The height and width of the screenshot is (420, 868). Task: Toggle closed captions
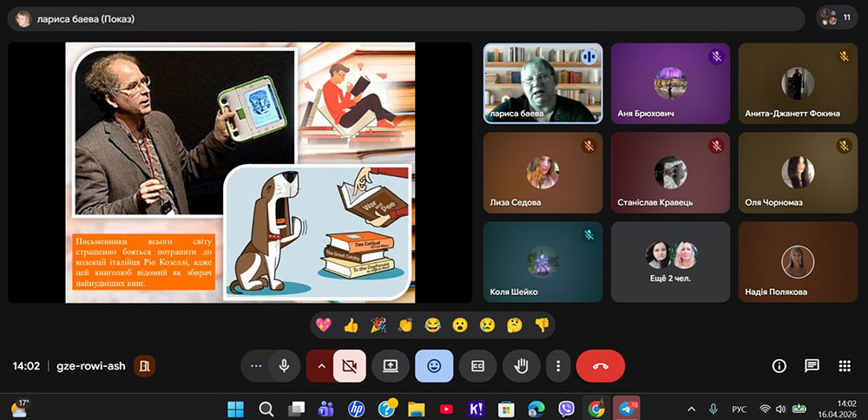477,366
